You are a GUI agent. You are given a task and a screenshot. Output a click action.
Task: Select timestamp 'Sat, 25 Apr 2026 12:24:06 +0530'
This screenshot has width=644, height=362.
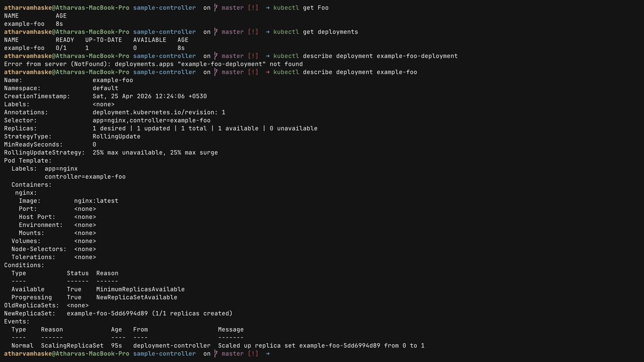[150, 97]
